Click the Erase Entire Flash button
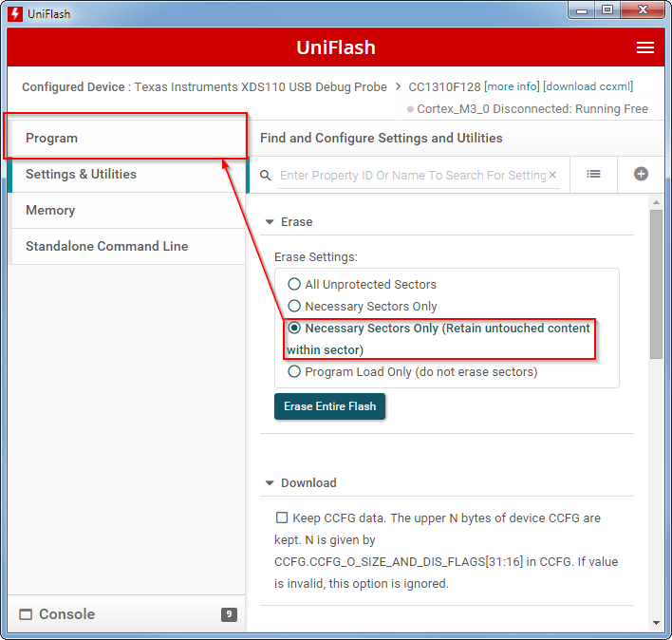 pyautogui.click(x=329, y=405)
